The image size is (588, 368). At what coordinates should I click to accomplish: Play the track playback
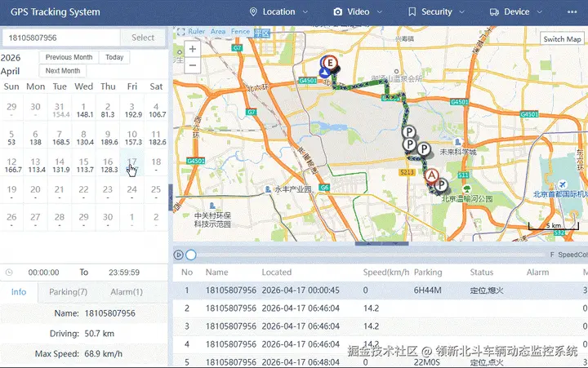179,255
